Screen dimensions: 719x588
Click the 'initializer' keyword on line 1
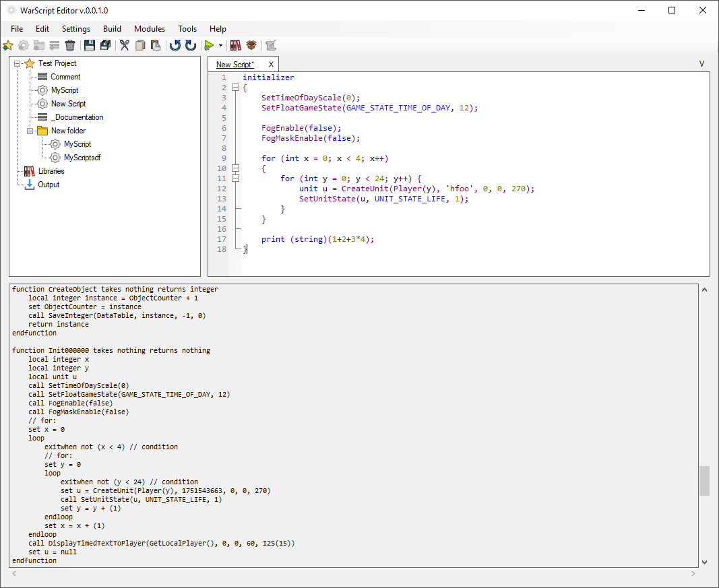point(268,77)
